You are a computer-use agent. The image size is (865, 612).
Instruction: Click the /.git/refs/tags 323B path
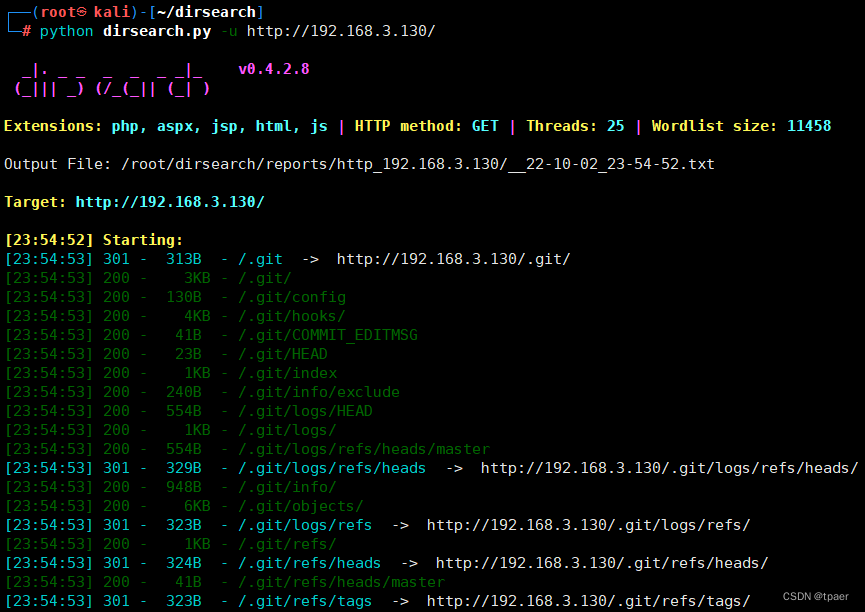pyautogui.click(x=305, y=601)
